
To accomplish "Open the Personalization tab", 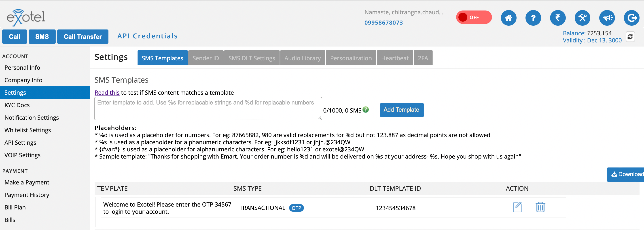I will pyautogui.click(x=351, y=58).
